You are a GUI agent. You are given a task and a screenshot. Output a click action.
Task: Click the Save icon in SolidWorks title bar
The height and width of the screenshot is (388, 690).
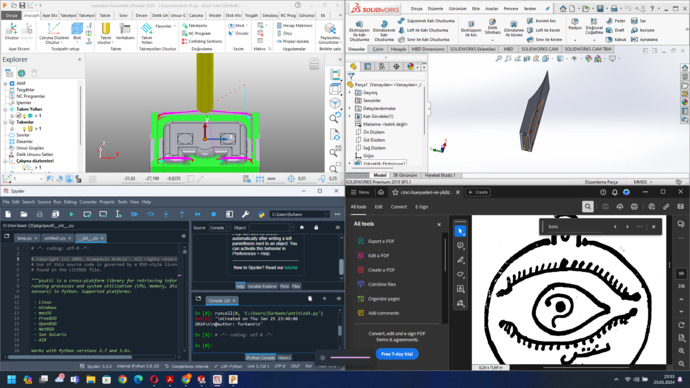[x=599, y=9]
